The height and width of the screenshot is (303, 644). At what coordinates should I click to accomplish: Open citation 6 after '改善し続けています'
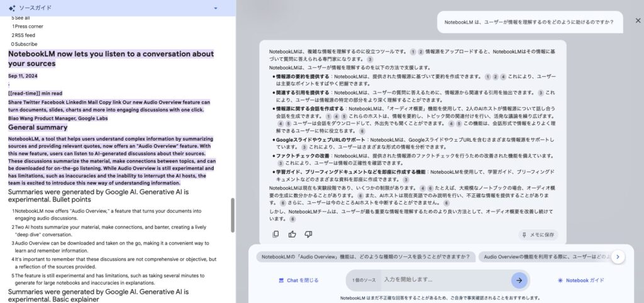click(292, 220)
